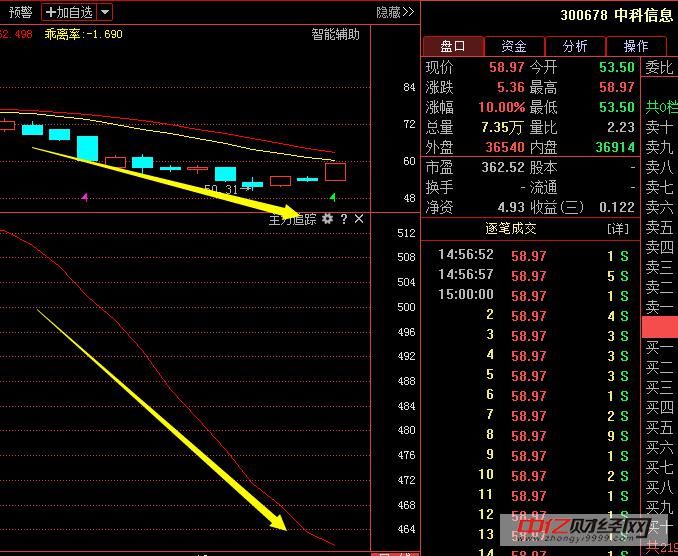Select the 最高 58.97 value
This screenshot has height=556, width=678.
617,87
